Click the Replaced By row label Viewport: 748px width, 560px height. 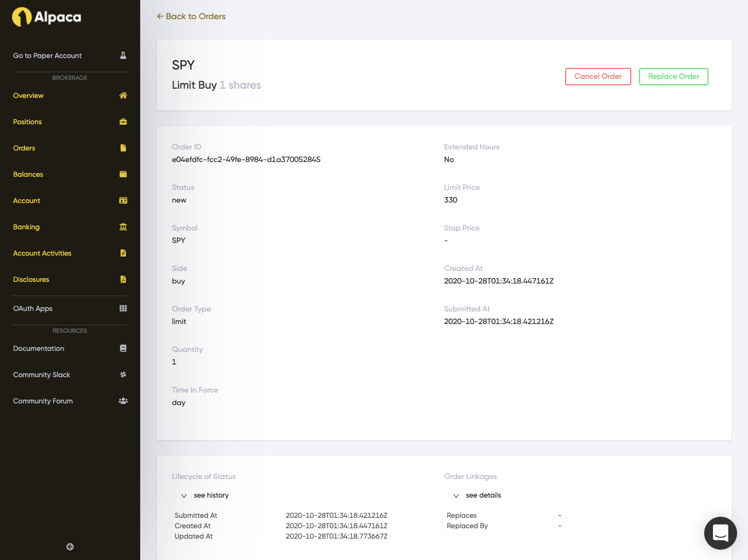point(467,526)
